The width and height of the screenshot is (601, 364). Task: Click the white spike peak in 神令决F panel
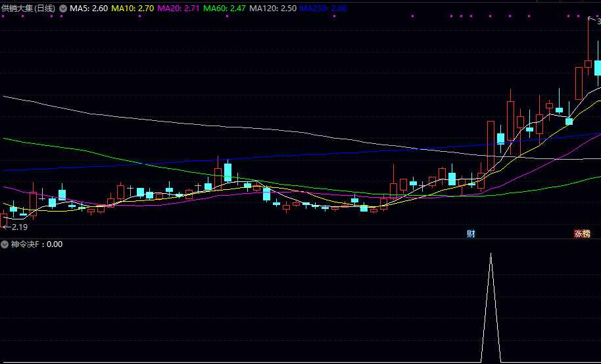(491, 254)
